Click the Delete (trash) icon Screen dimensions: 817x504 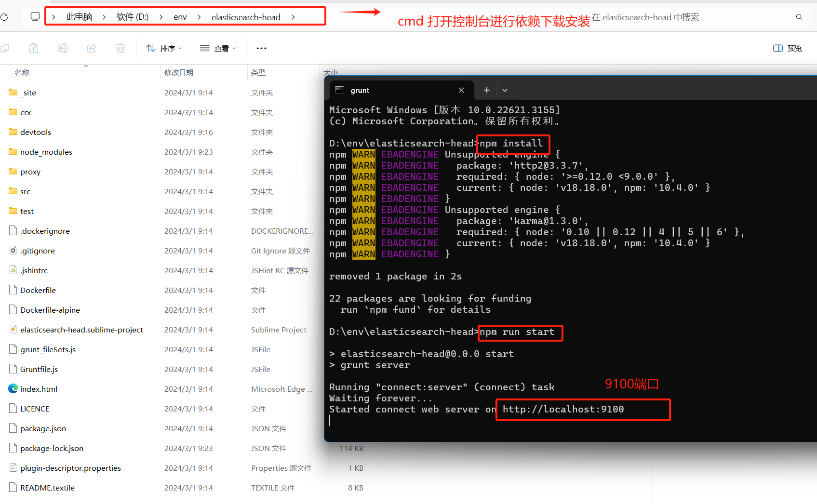click(x=120, y=48)
